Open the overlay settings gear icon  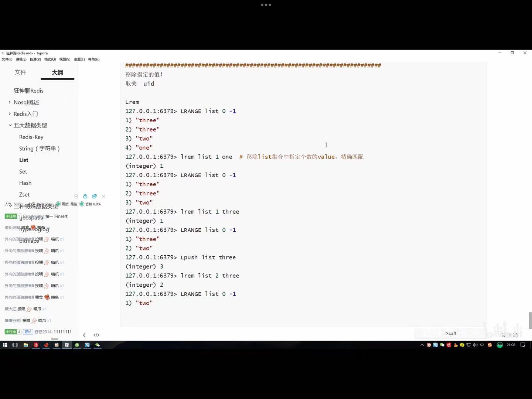[x=76, y=196]
